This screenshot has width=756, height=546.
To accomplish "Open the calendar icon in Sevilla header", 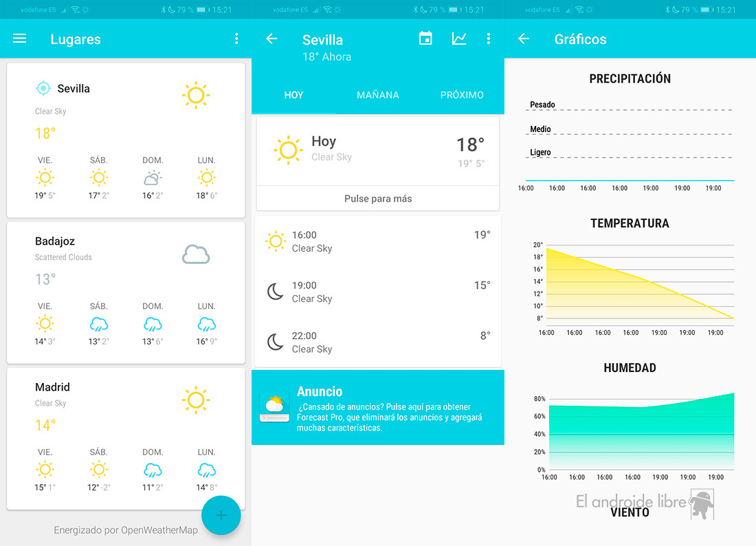I will (425, 39).
